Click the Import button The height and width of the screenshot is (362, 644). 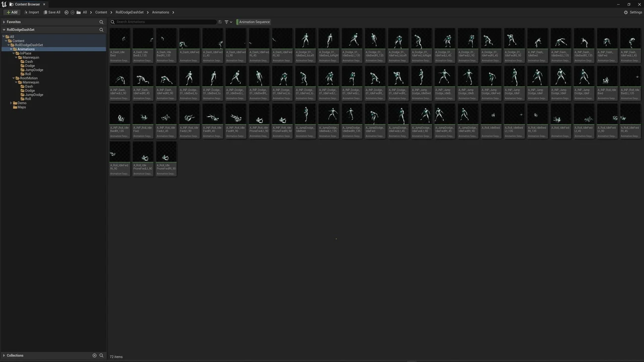[31, 12]
